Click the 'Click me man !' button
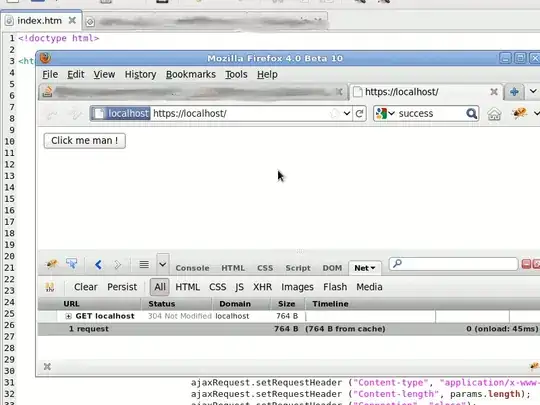The image size is (540, 405). (x=85, y=141)
